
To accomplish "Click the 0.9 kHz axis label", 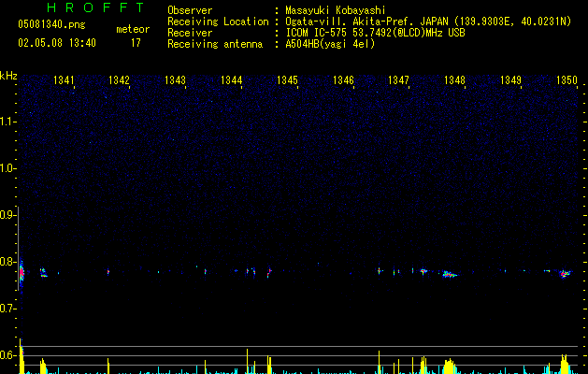I will [x=7, y=215].
